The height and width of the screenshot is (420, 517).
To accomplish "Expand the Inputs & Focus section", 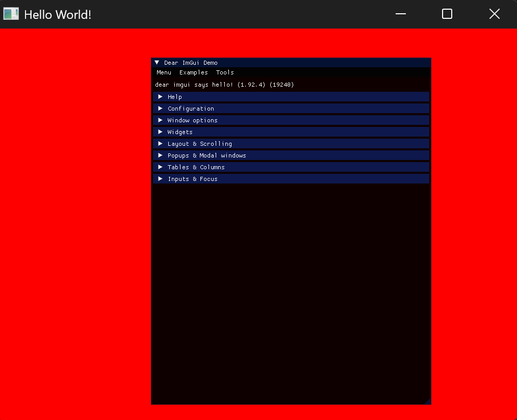I will click(291, 179).
